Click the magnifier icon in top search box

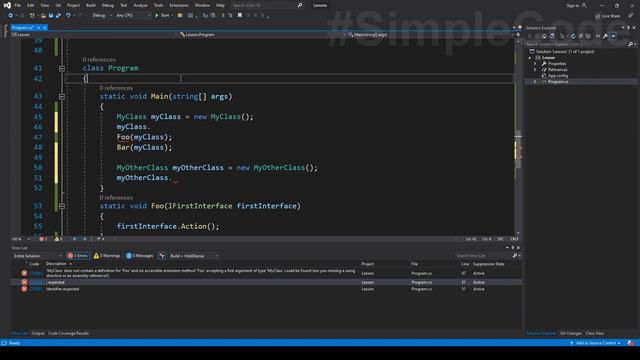click(x=300, y=5)
